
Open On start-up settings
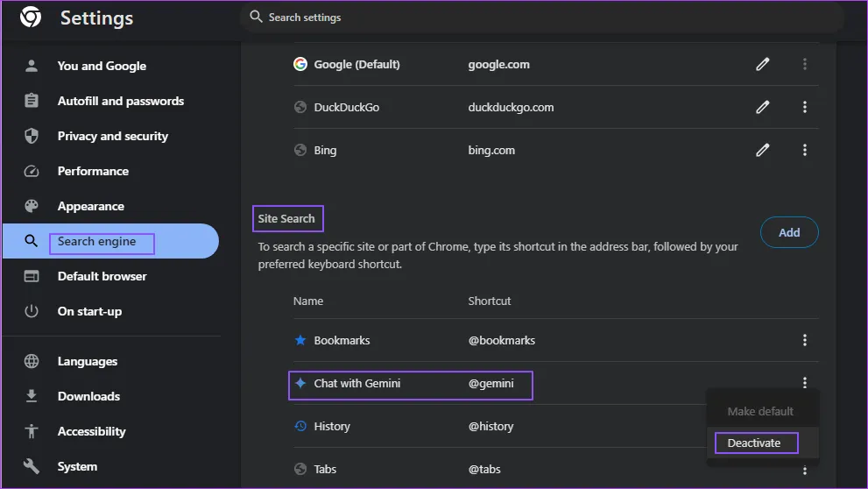point(89,311)
